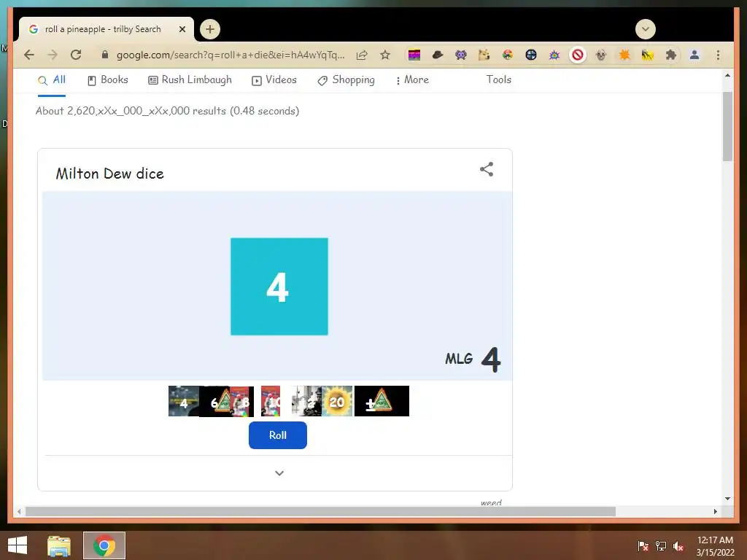Click the Chrome taskbar icon
This screenshot has width=747, height=560.
click(104, 545)
